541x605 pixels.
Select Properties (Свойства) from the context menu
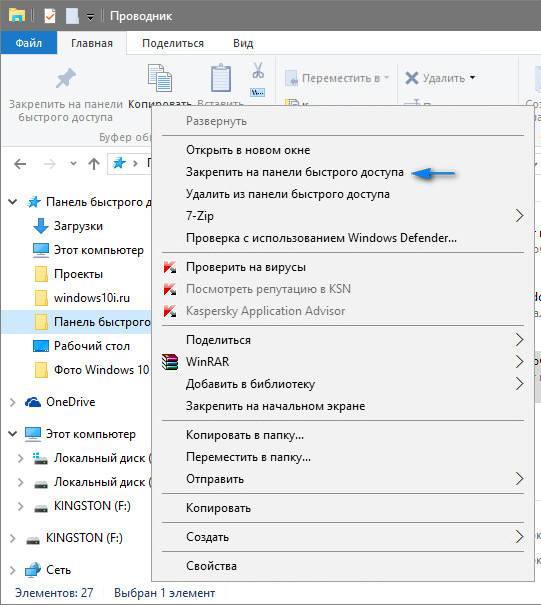(211, 566)
